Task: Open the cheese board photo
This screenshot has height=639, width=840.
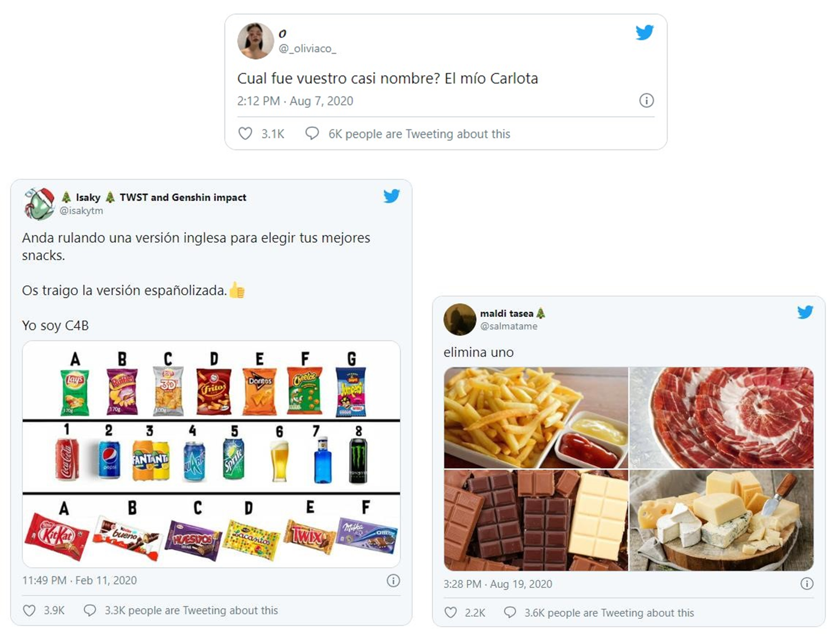Action: tap(722, 520)
